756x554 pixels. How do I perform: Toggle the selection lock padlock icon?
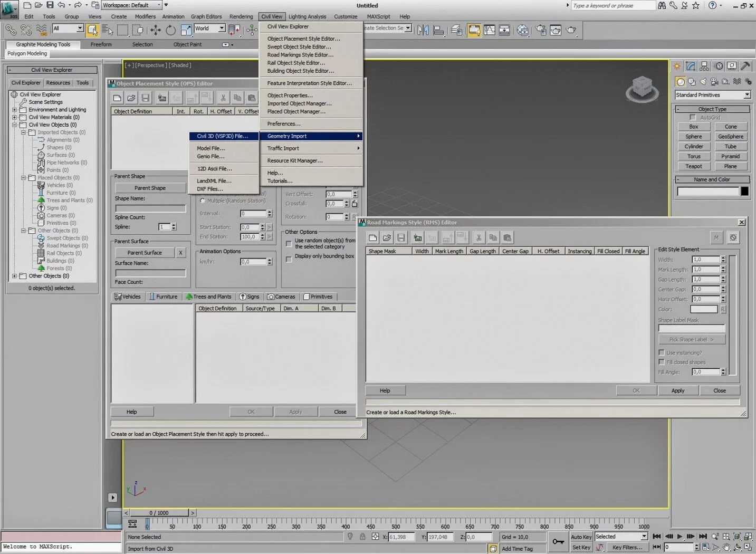pyautogui.click(x=362, y=537)
